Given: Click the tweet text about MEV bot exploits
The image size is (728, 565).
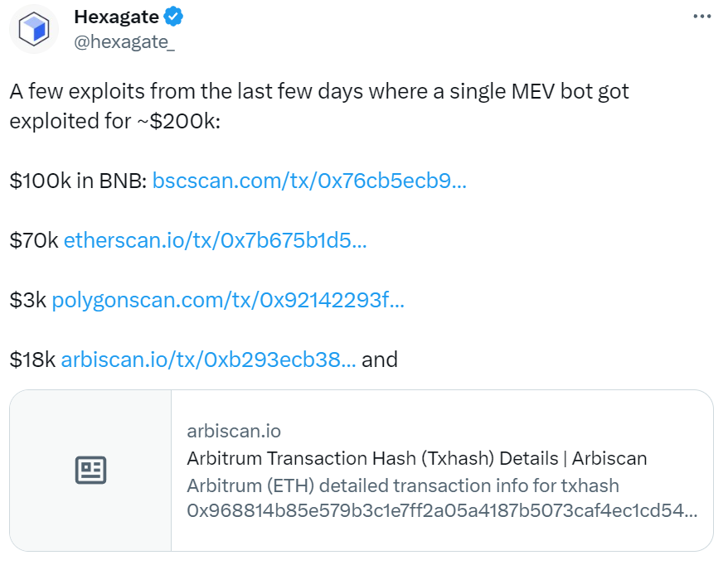Looking at the screenshot, I should (319, 105).
